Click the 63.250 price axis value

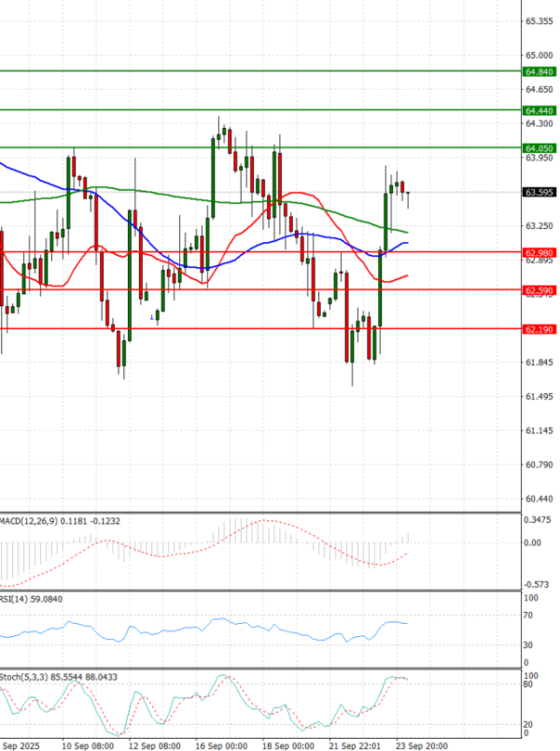539,226
